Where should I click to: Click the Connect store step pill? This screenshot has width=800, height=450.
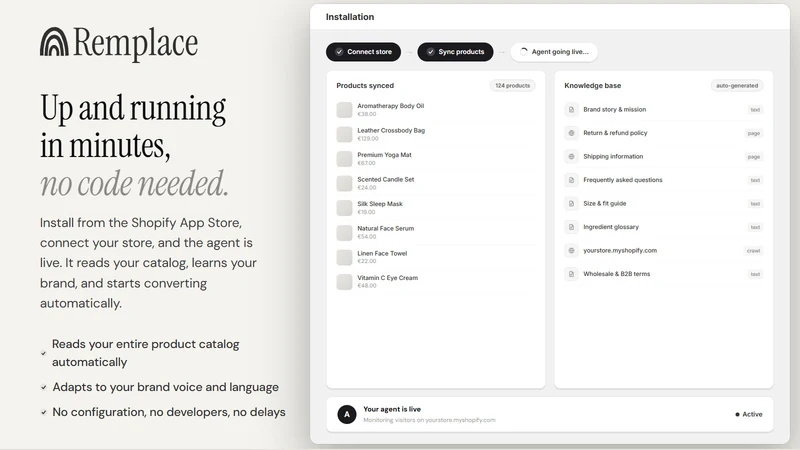[363, 52]
